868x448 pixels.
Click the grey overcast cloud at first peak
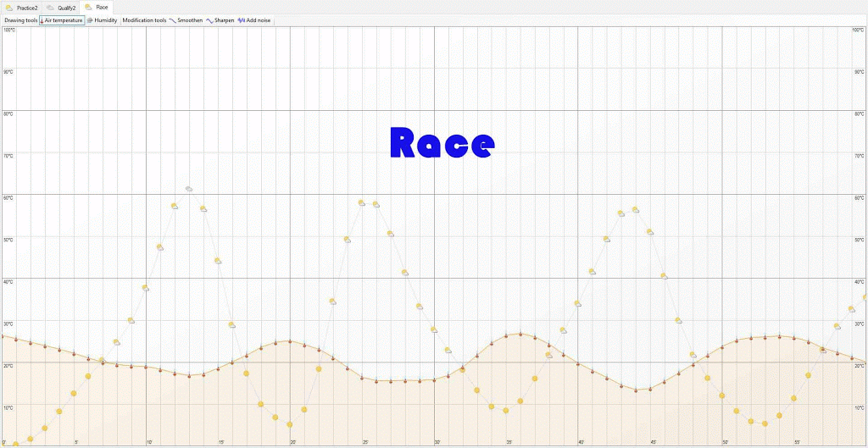coord(188,188)
